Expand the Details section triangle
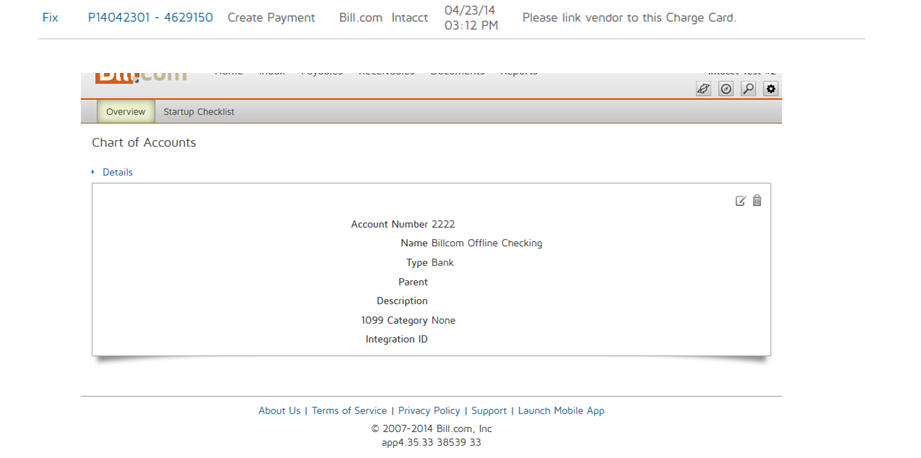 pyautogui.click(x=93, y=172)
